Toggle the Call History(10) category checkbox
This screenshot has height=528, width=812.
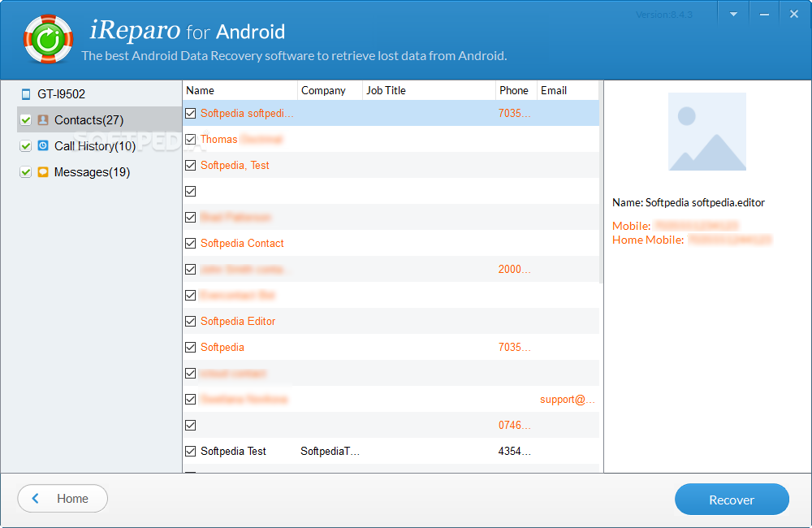click(25, 146)
